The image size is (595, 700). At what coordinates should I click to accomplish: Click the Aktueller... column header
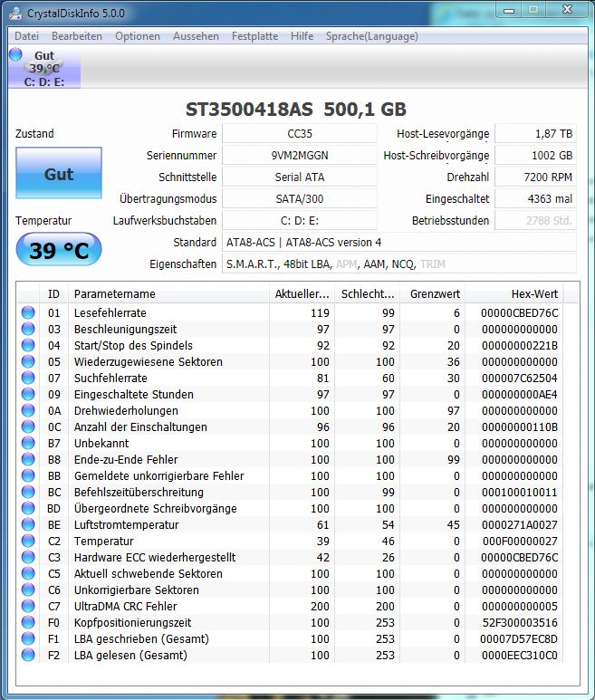(302, 293)
